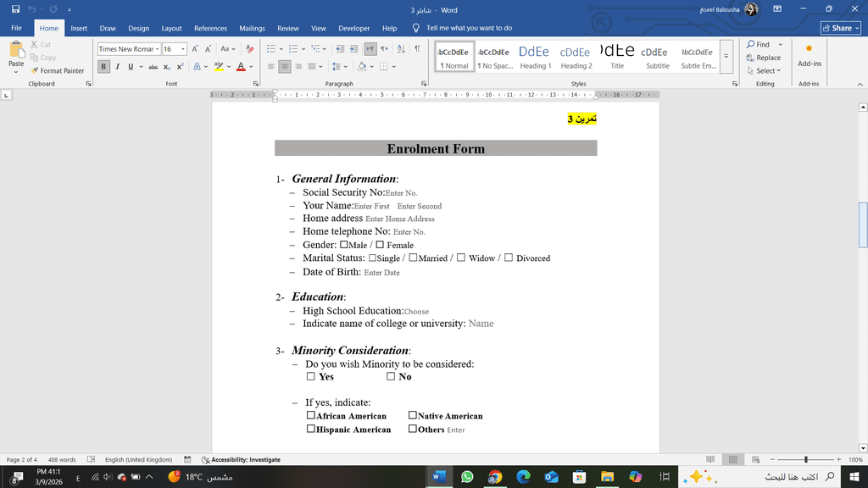Clear all formatting
The width and height of the screenshot is (868, 488).
(x=250, y=48)
